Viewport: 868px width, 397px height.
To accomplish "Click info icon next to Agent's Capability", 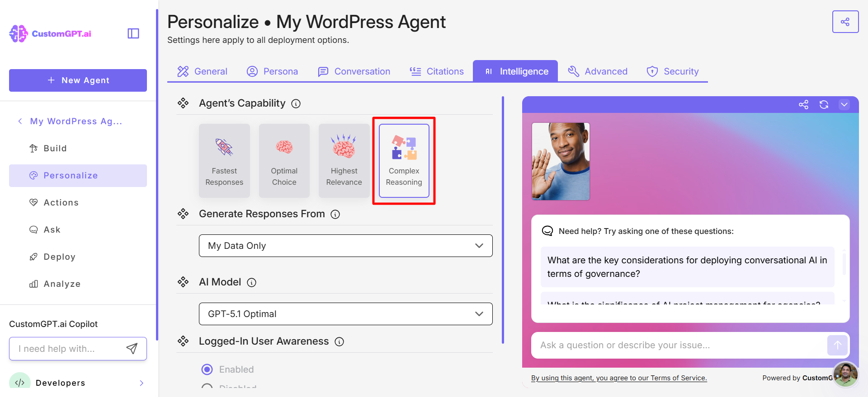I will point(296,104).
